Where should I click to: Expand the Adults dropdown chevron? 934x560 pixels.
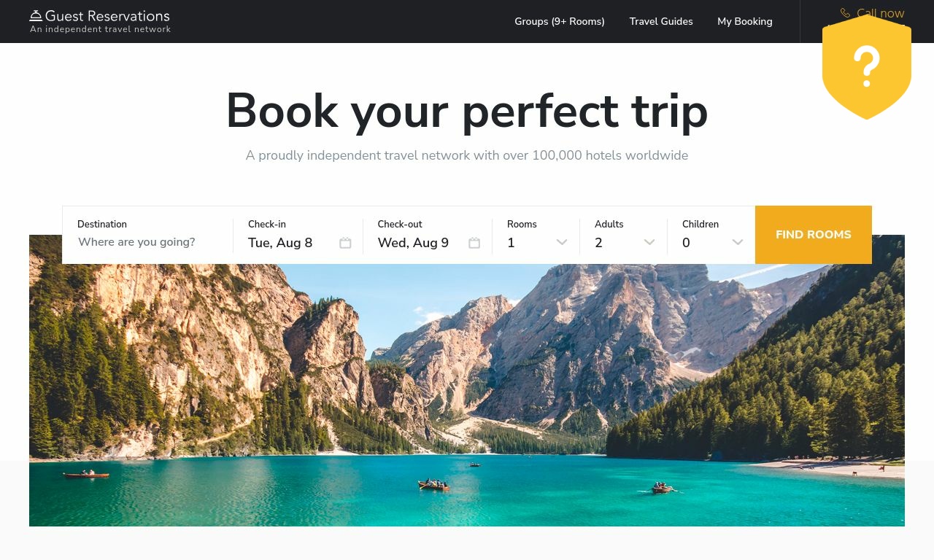click(649, 242)
